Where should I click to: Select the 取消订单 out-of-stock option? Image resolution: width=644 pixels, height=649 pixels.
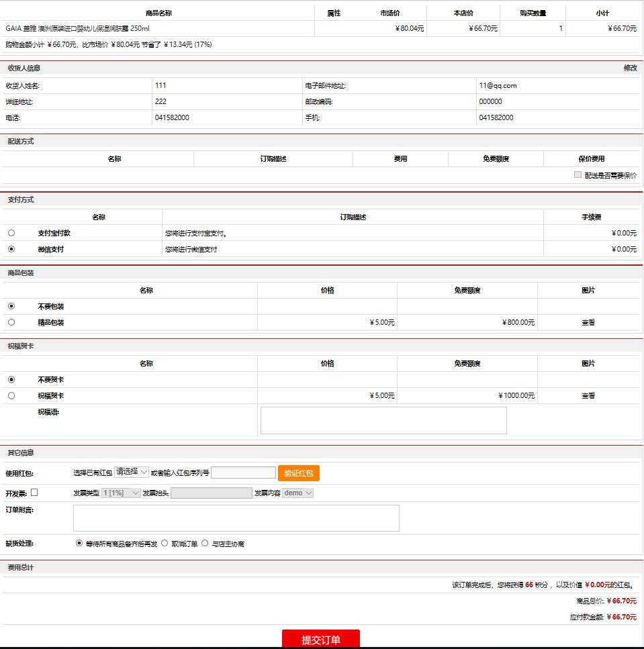click(x=165, y=543)
